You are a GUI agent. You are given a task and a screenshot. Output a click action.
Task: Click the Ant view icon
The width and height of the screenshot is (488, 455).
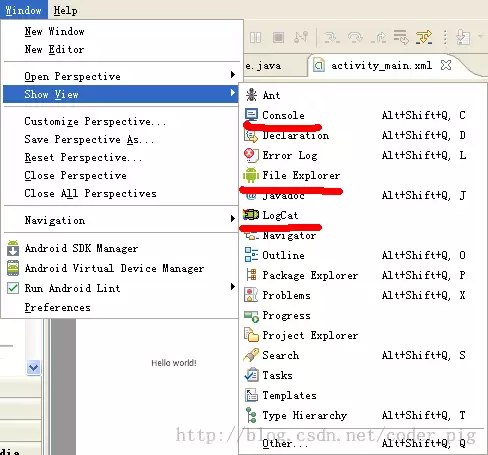251,95
